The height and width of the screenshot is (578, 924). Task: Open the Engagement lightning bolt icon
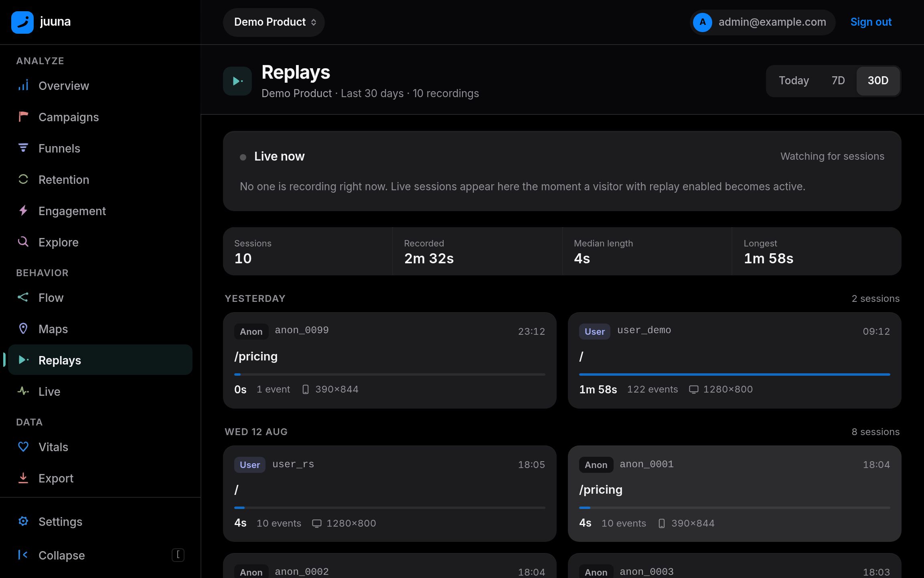click(x=23, y=211)
